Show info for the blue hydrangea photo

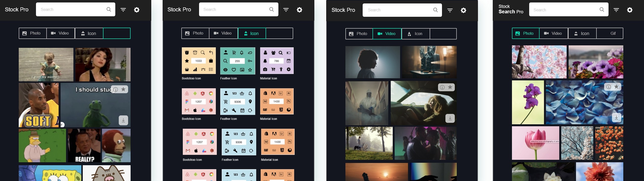click(x=609, y=87)
